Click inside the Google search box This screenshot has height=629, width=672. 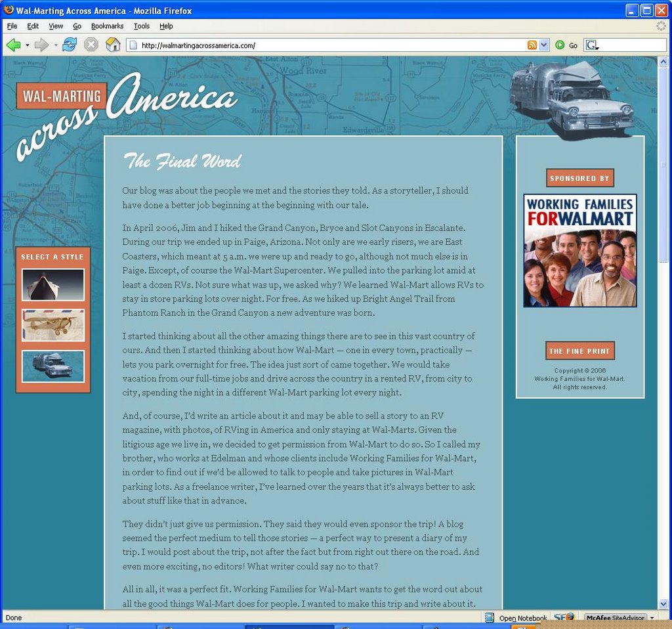point(633,45)
